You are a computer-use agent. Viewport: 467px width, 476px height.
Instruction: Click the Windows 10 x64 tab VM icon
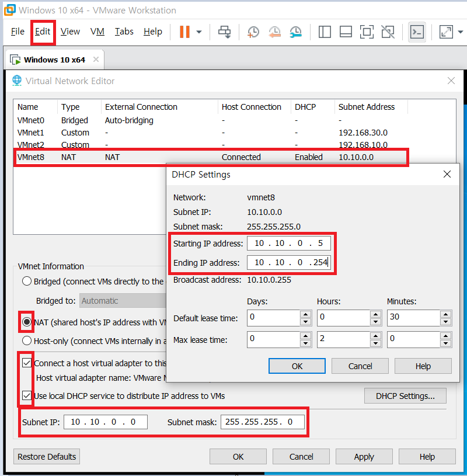[15, 60]
